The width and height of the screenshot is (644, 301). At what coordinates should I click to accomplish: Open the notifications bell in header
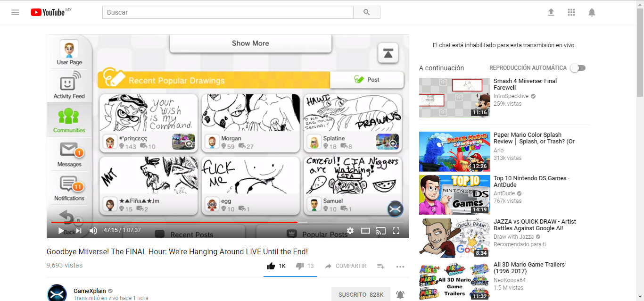592,12
